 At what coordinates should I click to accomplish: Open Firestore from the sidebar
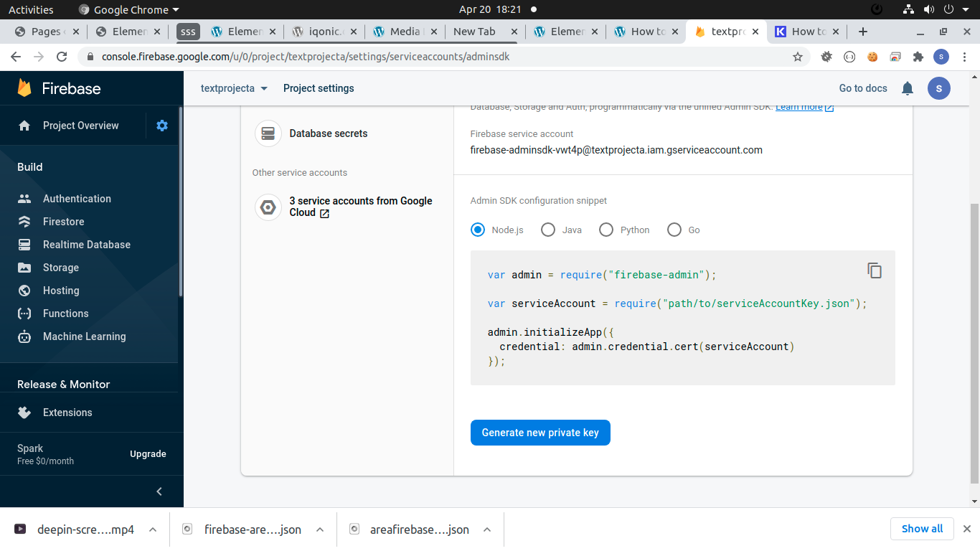click(63, 222)
